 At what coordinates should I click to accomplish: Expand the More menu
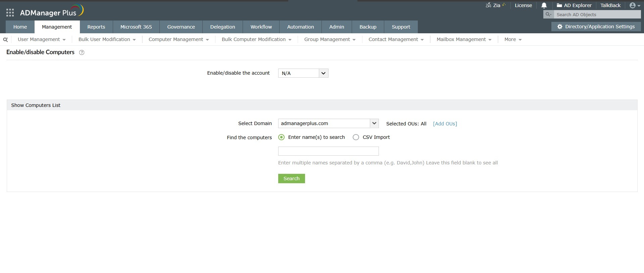pyautogui.click(x=513, y=39)
